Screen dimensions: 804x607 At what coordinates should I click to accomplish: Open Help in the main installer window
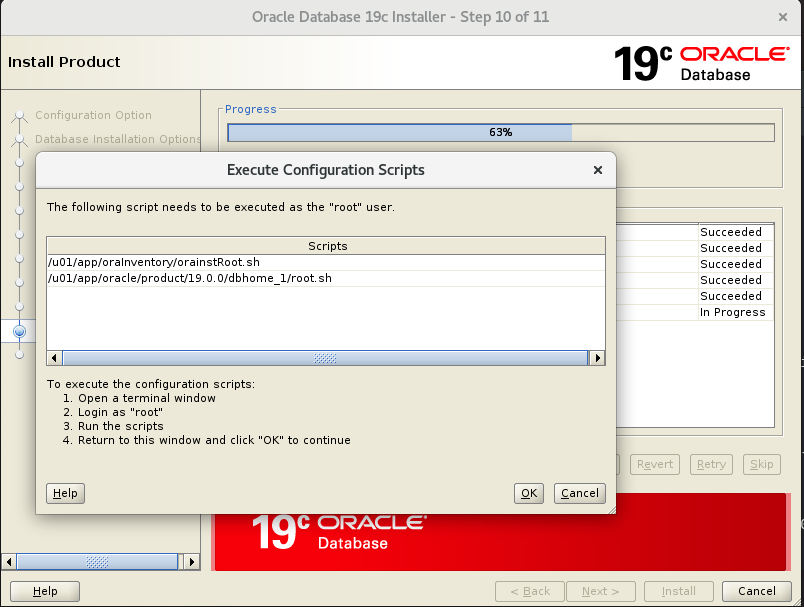point(45,591)
